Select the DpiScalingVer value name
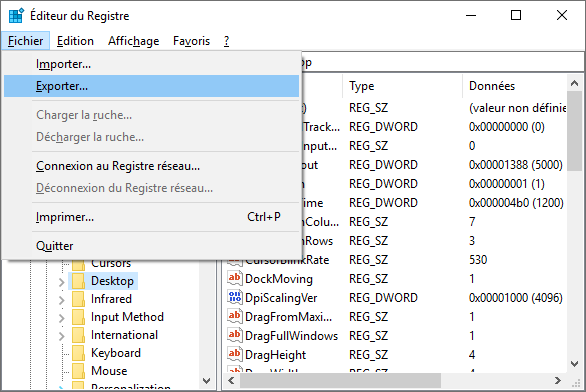 point(281,298)
